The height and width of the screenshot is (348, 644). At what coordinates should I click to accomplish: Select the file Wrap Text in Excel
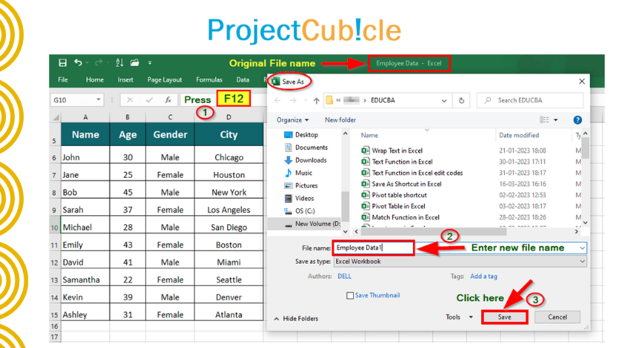pyautogui.click(x=392, y=151)
